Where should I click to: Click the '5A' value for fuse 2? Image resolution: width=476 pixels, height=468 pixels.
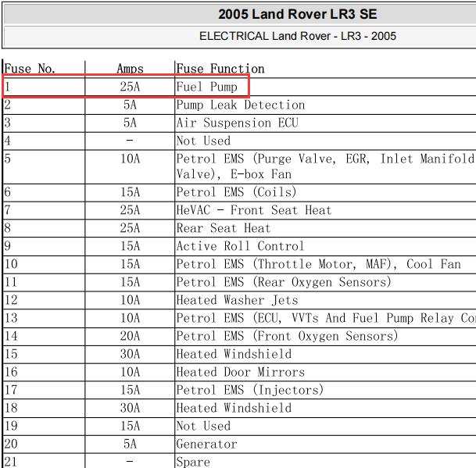click(130, 105)
